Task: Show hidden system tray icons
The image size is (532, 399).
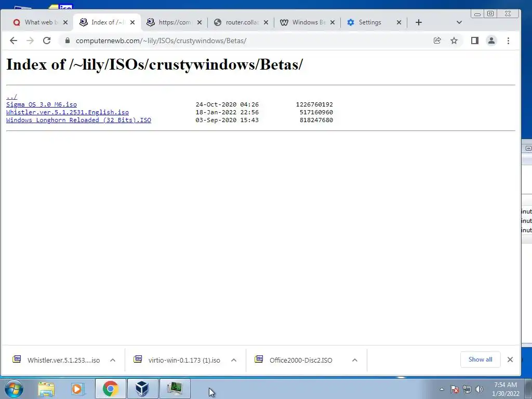Action: click(x=442, y=389)
